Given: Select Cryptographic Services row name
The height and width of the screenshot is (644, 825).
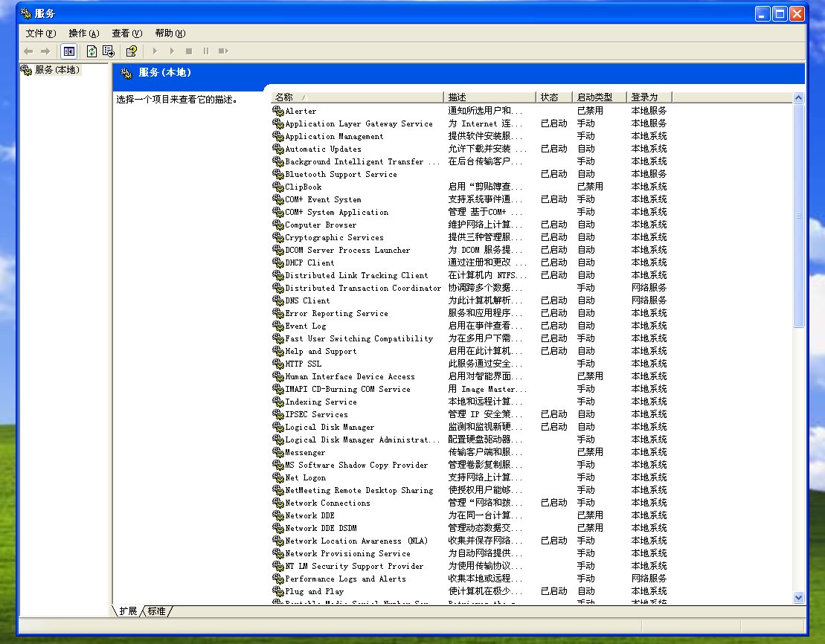Looking at the screenshot, I should click(334, 237).
